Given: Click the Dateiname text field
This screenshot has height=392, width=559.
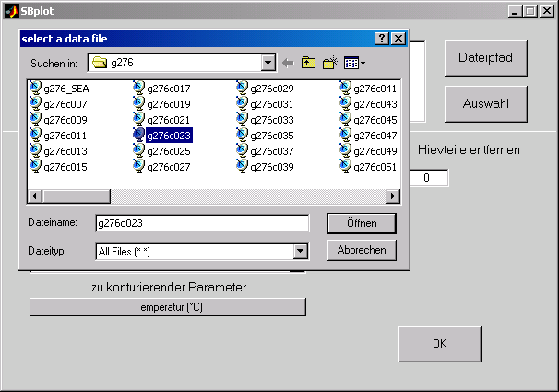Looking at the screenshot, I should tap(202, 223).
